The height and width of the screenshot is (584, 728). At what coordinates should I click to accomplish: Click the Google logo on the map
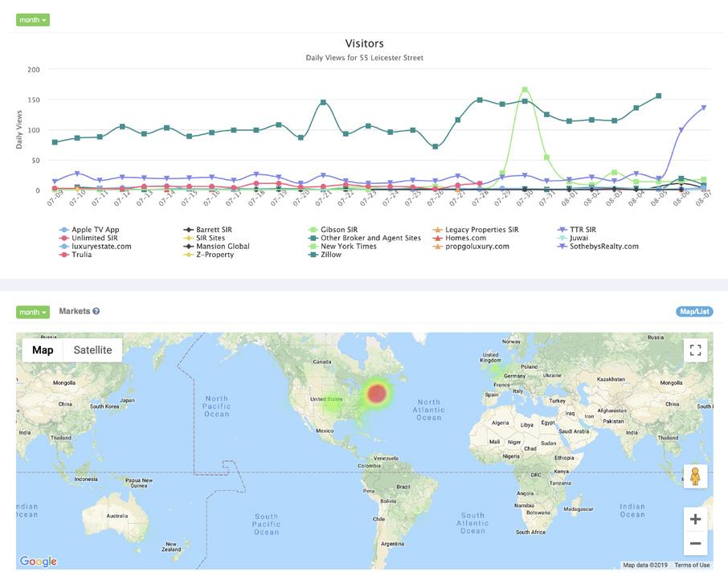pos(38,562)
